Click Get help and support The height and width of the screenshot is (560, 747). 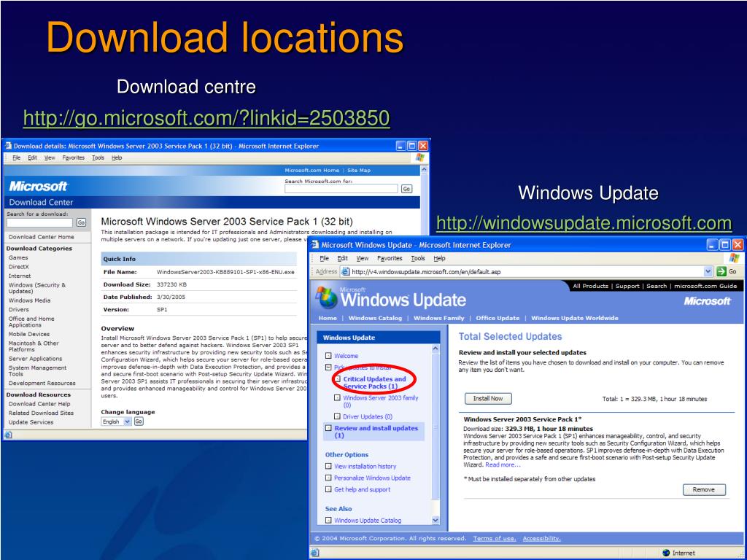point(362,489)
